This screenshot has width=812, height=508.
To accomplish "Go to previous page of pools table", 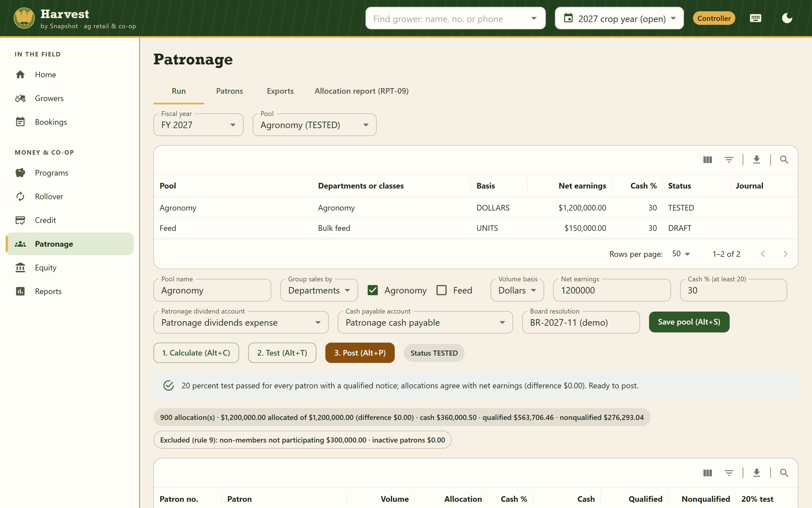I will pyautogui.click(x=763, y=254).
